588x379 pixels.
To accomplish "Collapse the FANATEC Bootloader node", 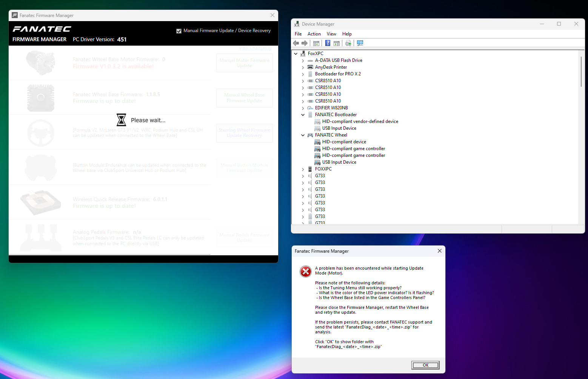I will 303,115.
